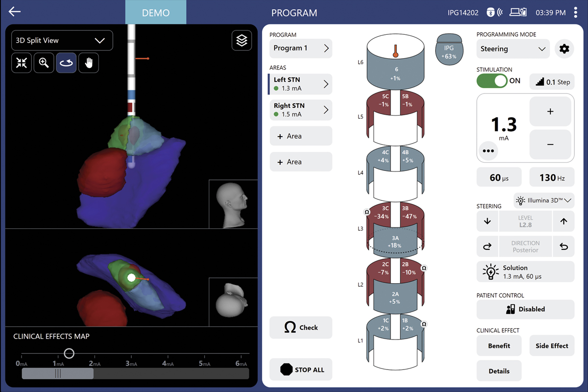Screen dimensions: 588x392
Task: Open programming mode settings gear
Action: point(564,49)
